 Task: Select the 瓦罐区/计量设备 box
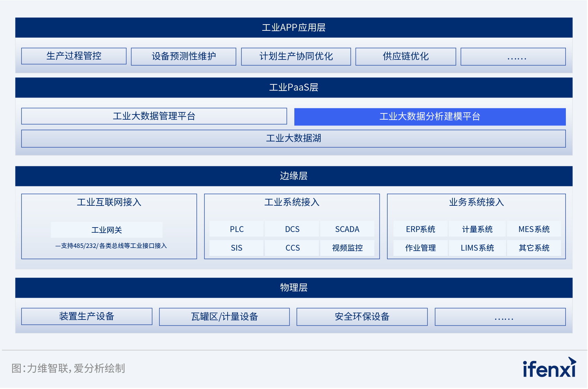[x=224, y=317]
